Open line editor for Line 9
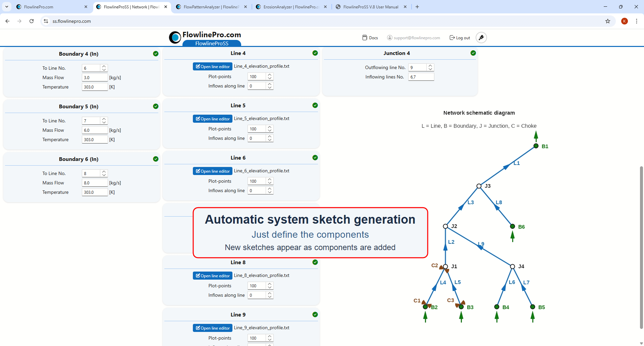Image resolution: width=644 pixels, height=346 pixels. pyautogui.click(x=212, y=328)
